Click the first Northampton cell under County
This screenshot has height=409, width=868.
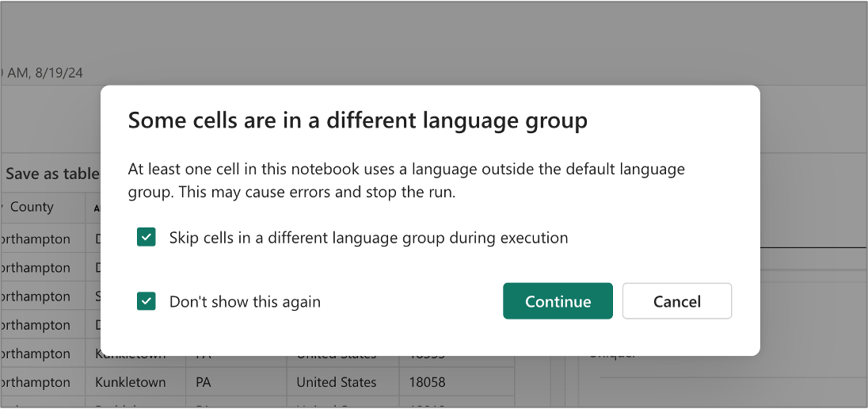pyautogui.click(x=36, y=239)
